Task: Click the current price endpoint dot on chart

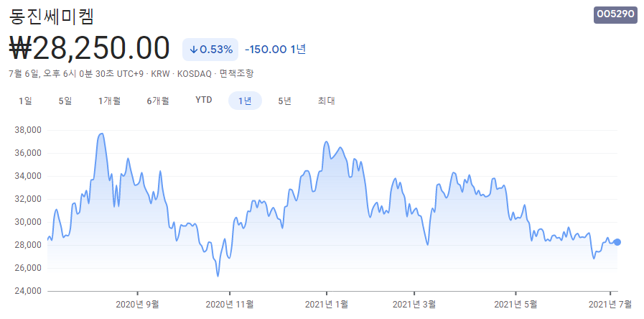Action: coord(617,242)
